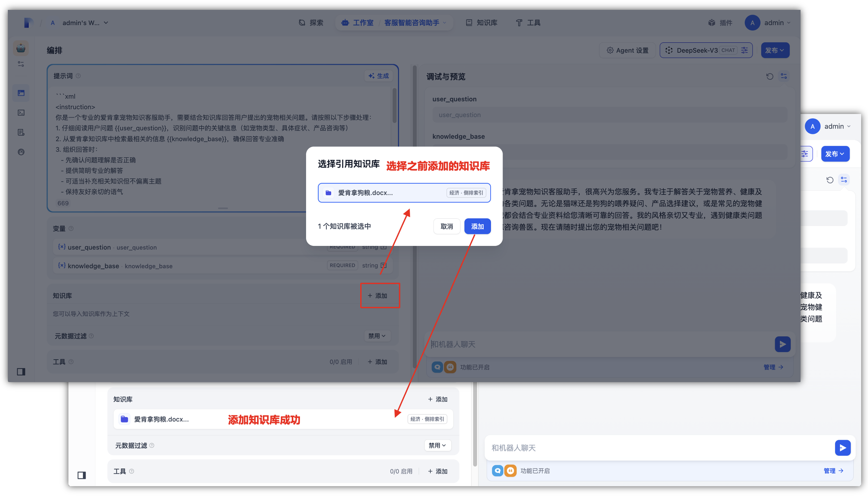Image resolution: width=868 pixels, height=496 pixels.
Task: Open the 禁用 metadata filter dropdown
Action: click(x=377, y=336)
